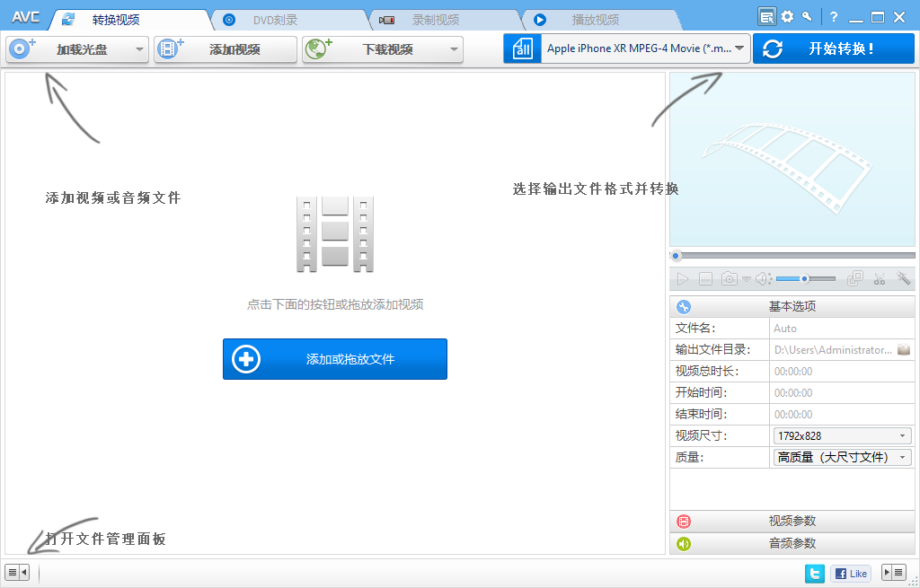Screen dimensions: 920x588
Task: Expand the 加载光盘 dropdown arrow
Action: point(139,49)
